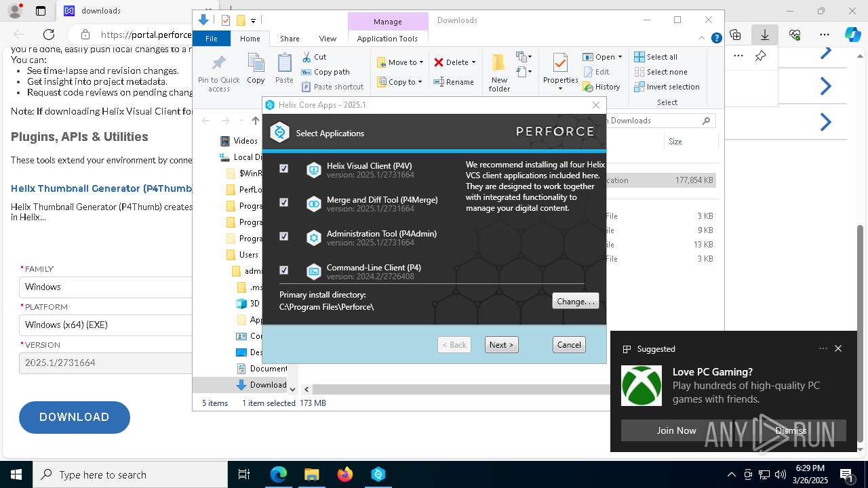Uncheck Helix Visual Client (P4V) checkbox

click(283, 169)
